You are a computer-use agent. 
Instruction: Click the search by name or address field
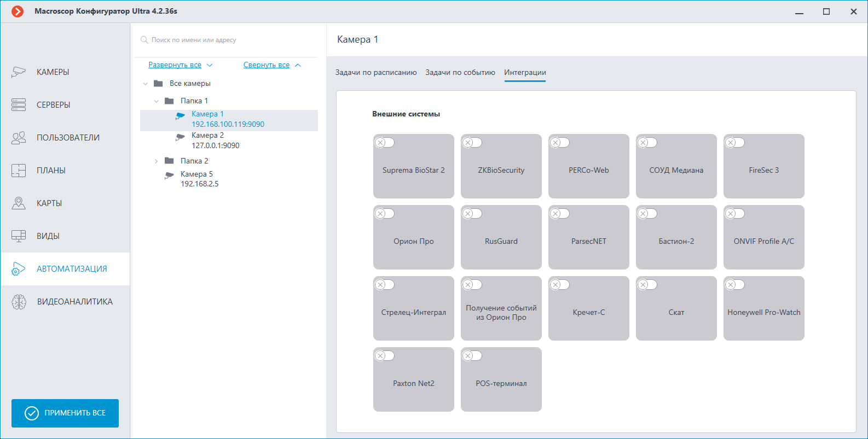click(226, 40)
